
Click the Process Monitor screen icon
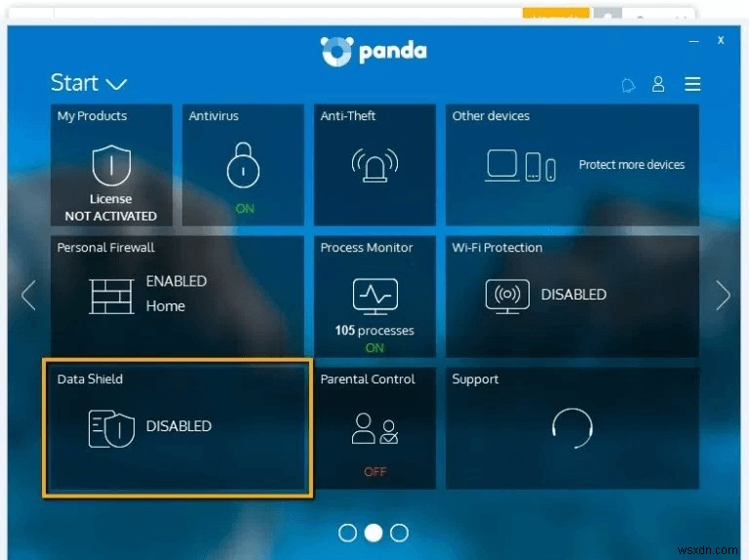(x=374, y=297)
